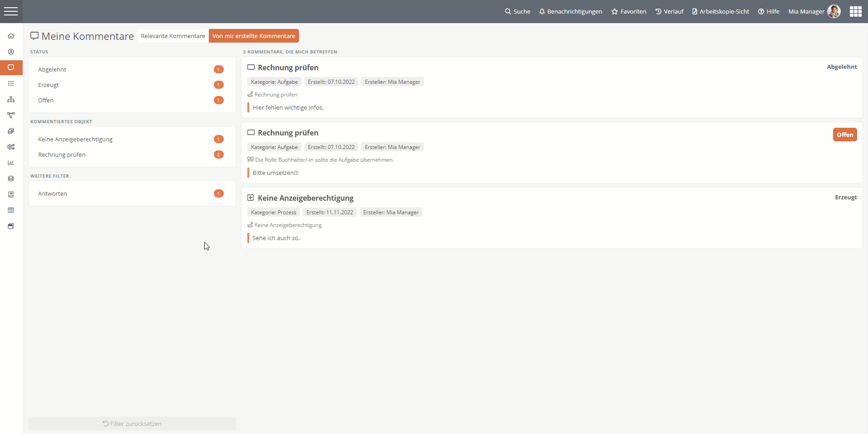The image size is (868, 434).
Task: Filter by object Rechnung prüfen
Action: (x=132, y=154)
